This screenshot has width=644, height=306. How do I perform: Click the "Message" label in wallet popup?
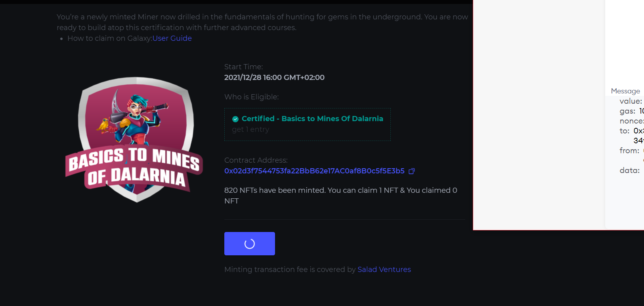click(x=625, y=91)
